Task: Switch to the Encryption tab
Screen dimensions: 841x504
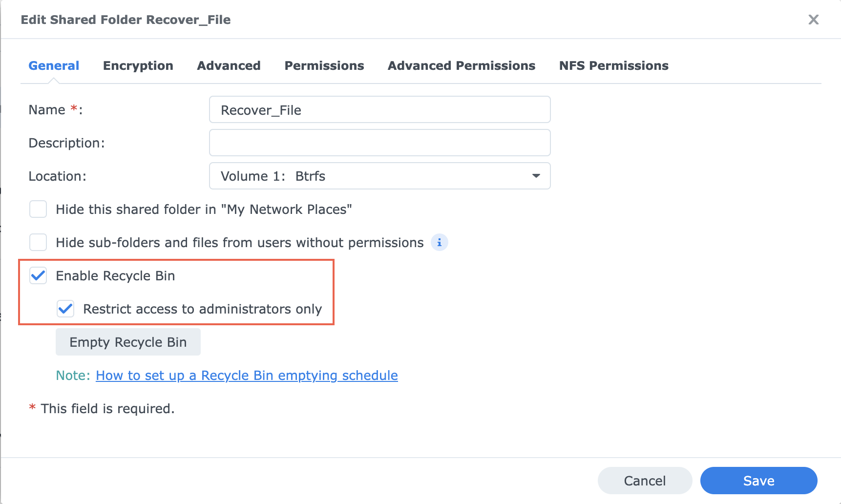Action: (x=138, y=66)
